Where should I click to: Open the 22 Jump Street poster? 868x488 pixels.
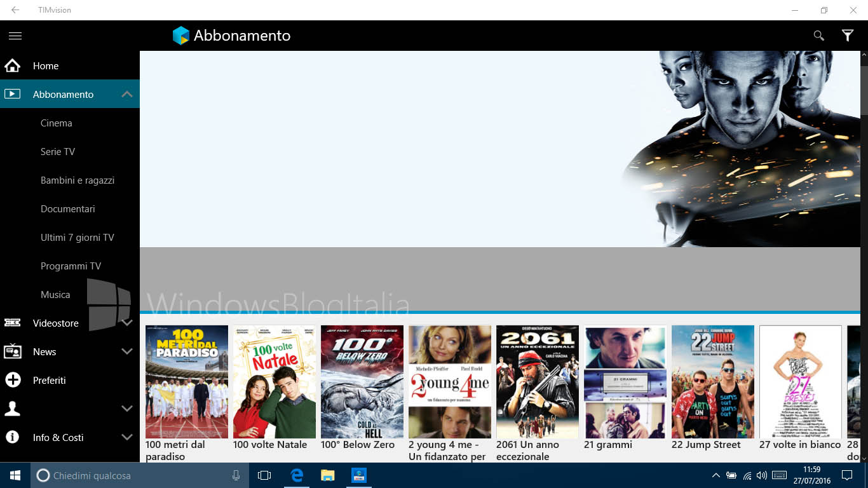[x=713, y=382]
